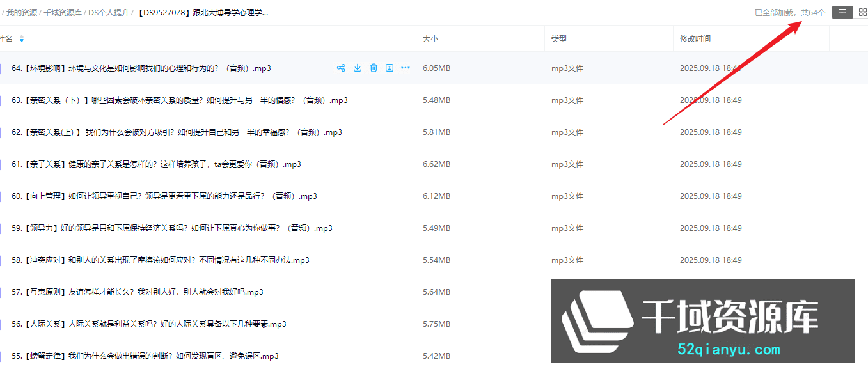Click the 5.48MB size cell
Screen dimensions: 868x383
point(437,100)
